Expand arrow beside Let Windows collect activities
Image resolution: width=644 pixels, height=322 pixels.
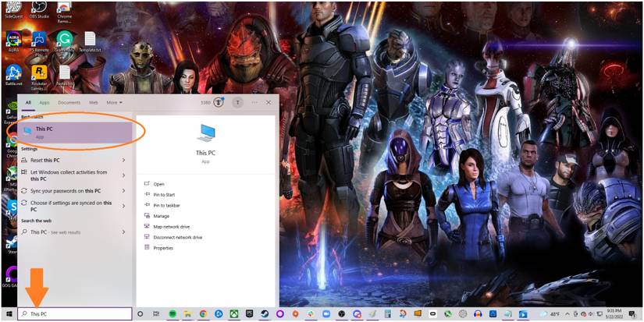click(x=123, y=175)
